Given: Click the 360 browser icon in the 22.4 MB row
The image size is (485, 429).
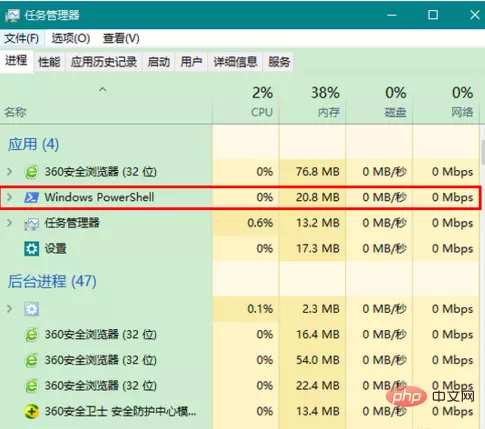Looking at the screenshot, I should pos(31,386).
